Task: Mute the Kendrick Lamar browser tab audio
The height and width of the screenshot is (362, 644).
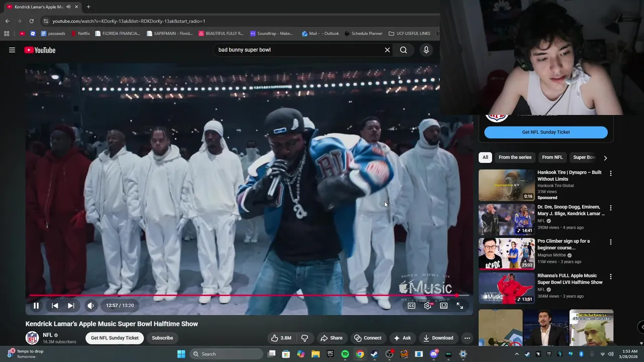Action: click(68, 7)
